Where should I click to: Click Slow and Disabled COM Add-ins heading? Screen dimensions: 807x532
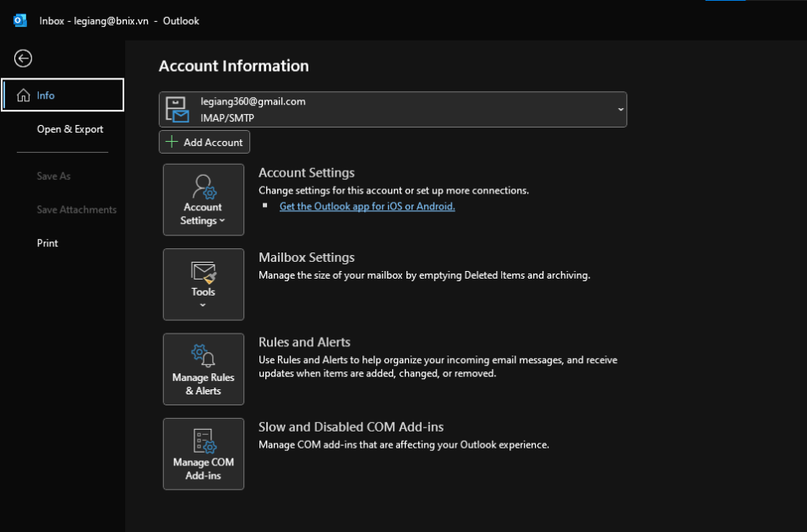click(x=351, y=427)
